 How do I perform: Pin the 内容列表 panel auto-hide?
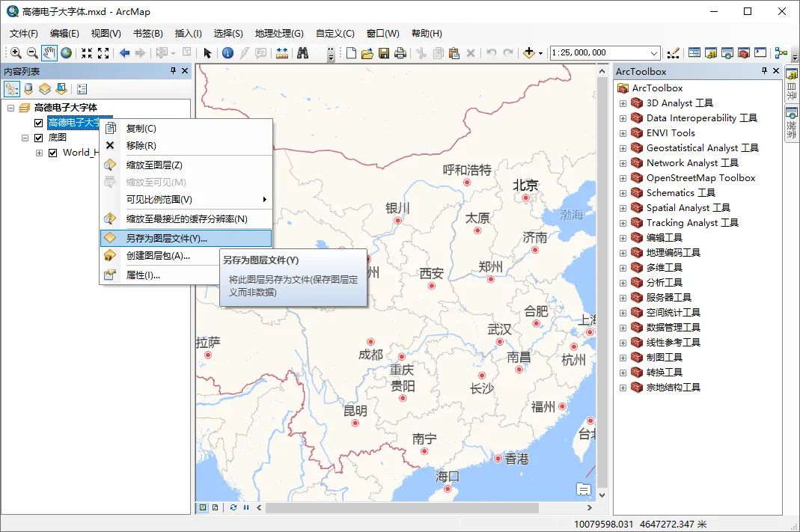click(x=173, y=71)
